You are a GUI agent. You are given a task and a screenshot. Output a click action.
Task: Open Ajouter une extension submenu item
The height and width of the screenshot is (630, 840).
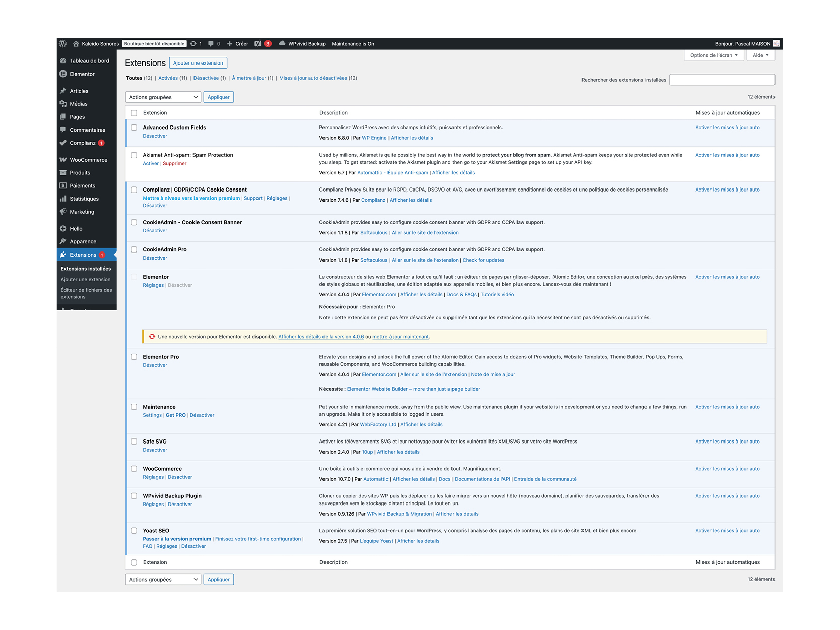pos(86,280)
